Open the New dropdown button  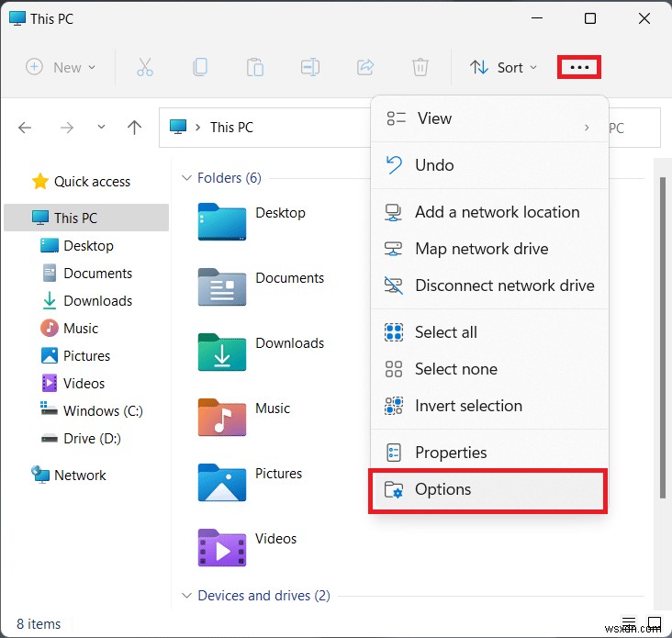61,67
